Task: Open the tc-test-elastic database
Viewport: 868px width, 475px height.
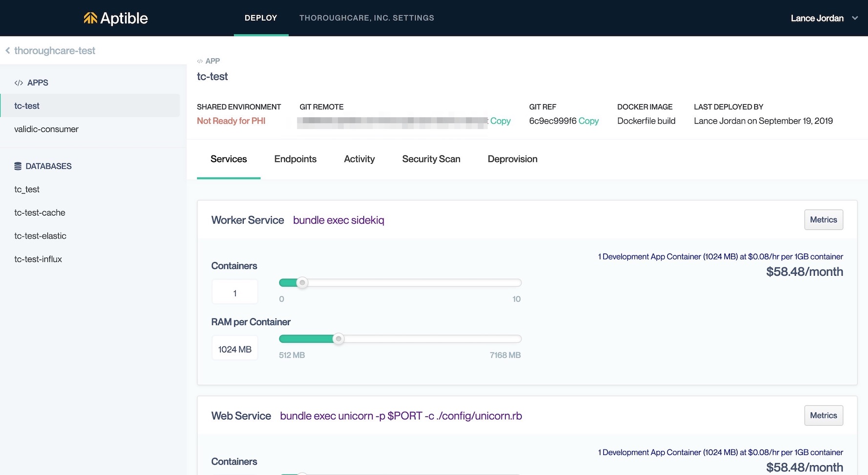Action: point(40,236)
